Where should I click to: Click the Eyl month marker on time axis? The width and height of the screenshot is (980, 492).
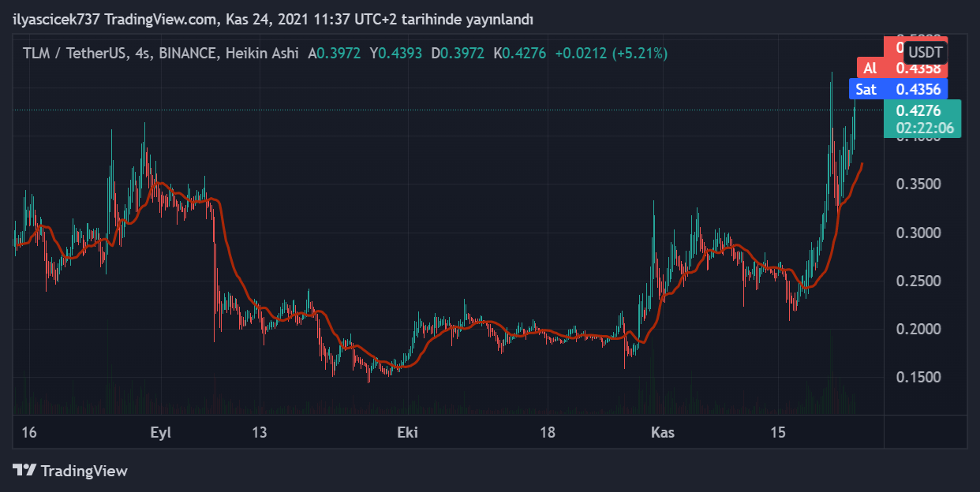point(160,432)
